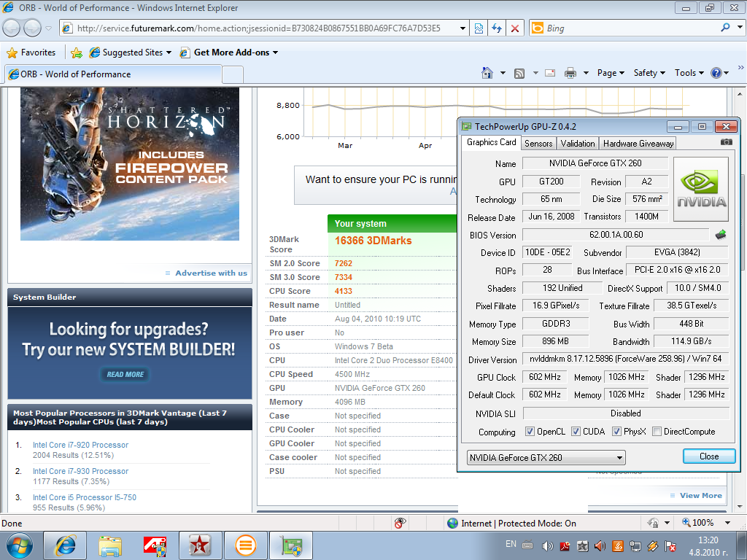747x560 pixels.
Task: Open the address bar history dropdown
Action: (x=462, y=28)
